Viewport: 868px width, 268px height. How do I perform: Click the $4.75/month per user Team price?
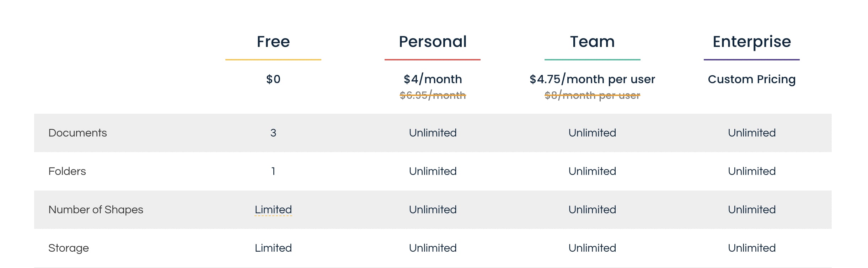(x=592, y=79)
